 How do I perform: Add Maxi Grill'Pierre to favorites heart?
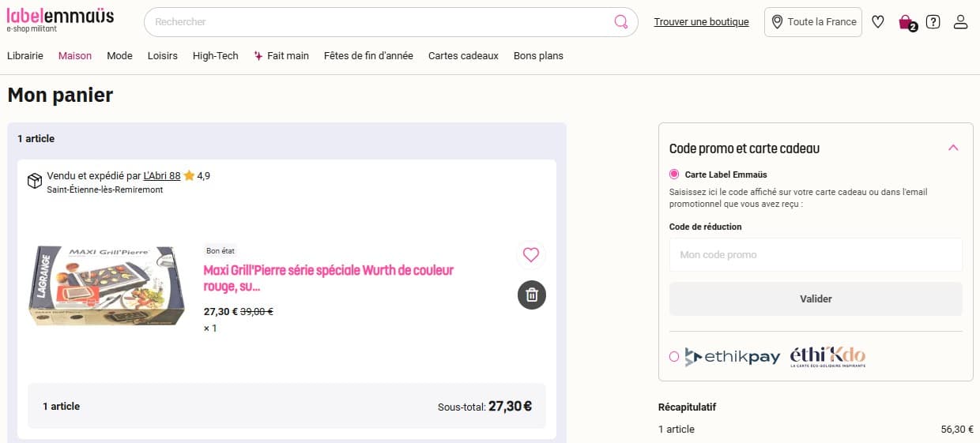(x=531, y=255)
